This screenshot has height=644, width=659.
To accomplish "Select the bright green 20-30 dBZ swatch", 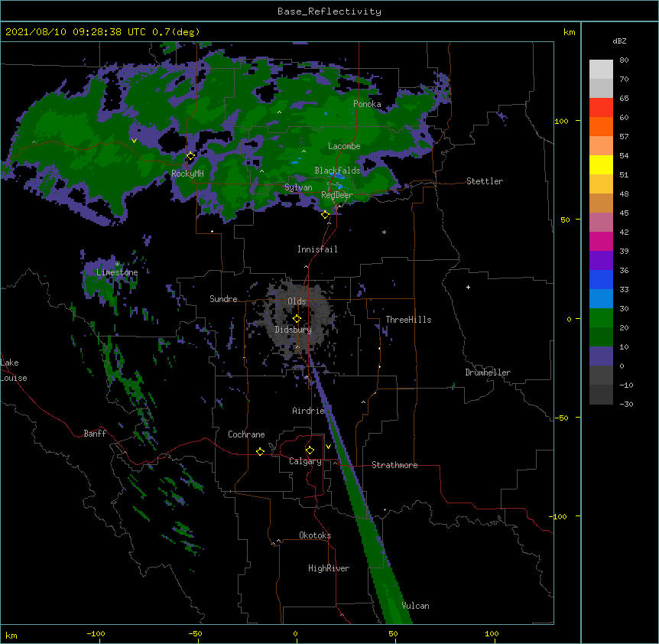I will pos(601,318).
